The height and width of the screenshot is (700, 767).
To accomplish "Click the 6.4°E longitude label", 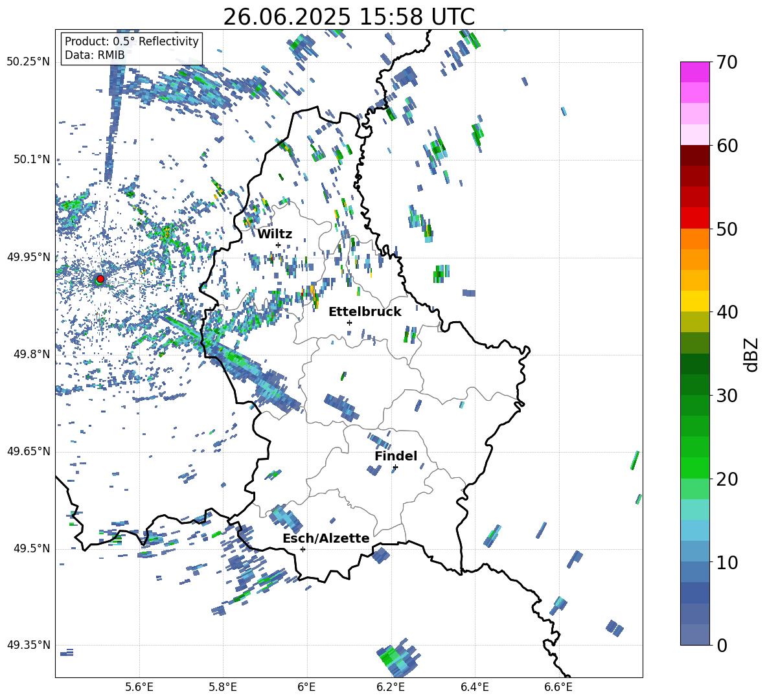I will [x=474, y=687].
